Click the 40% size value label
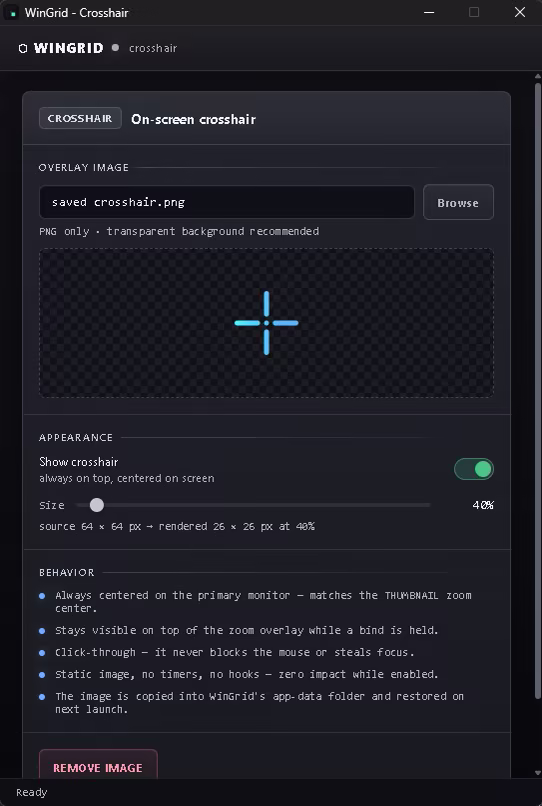Viewport: 542px width, 806px height. coord(483,505)
